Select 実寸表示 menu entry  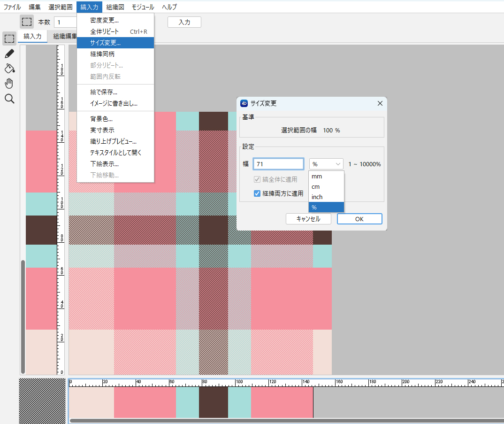tap(115, 130)
